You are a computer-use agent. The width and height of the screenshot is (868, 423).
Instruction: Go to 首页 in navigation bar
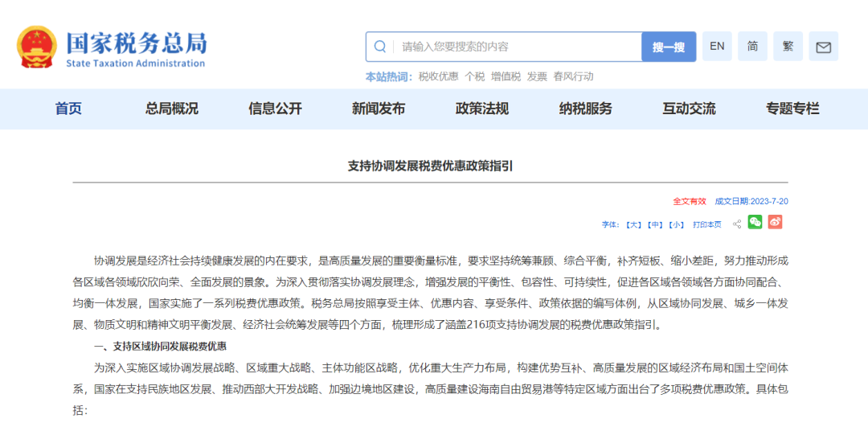68,109
